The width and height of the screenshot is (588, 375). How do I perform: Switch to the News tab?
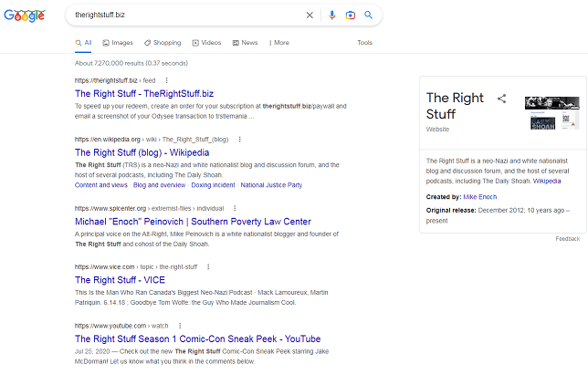(x=245, y=43)
